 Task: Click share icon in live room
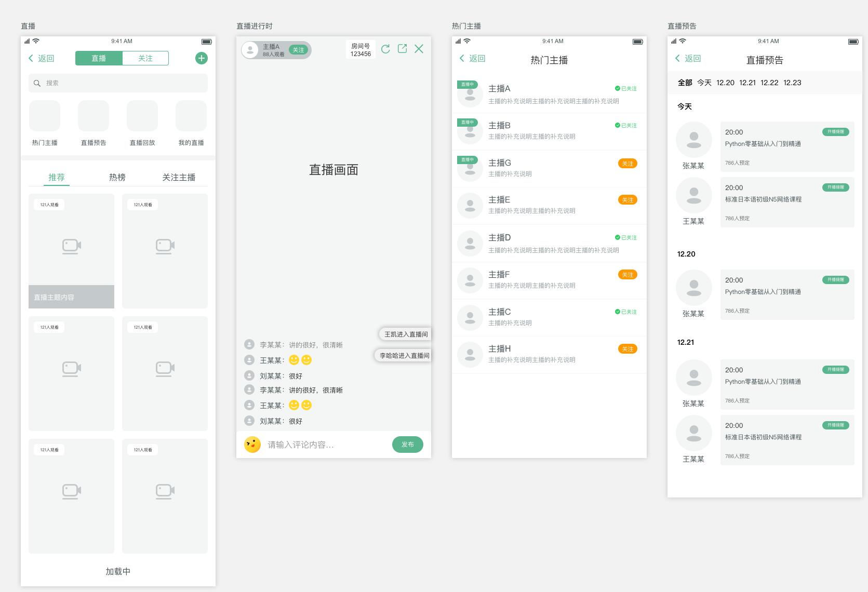pyautogui.click(x=402, y=49)
